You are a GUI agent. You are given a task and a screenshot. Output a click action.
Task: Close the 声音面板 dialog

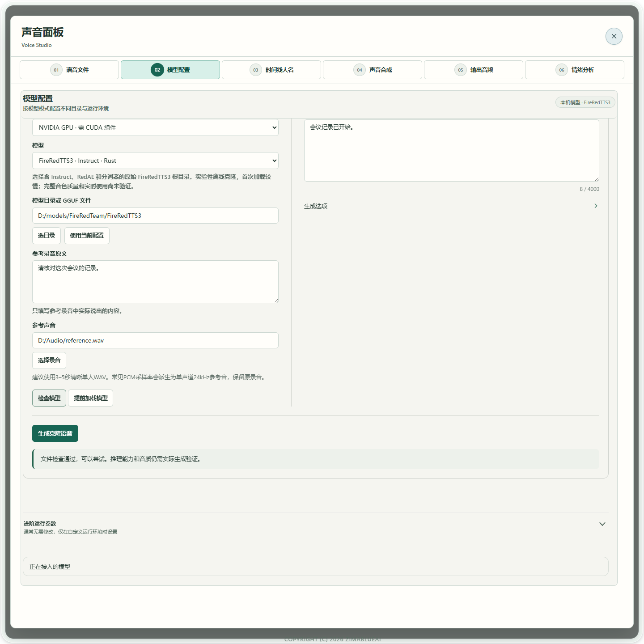coord(614,36)
